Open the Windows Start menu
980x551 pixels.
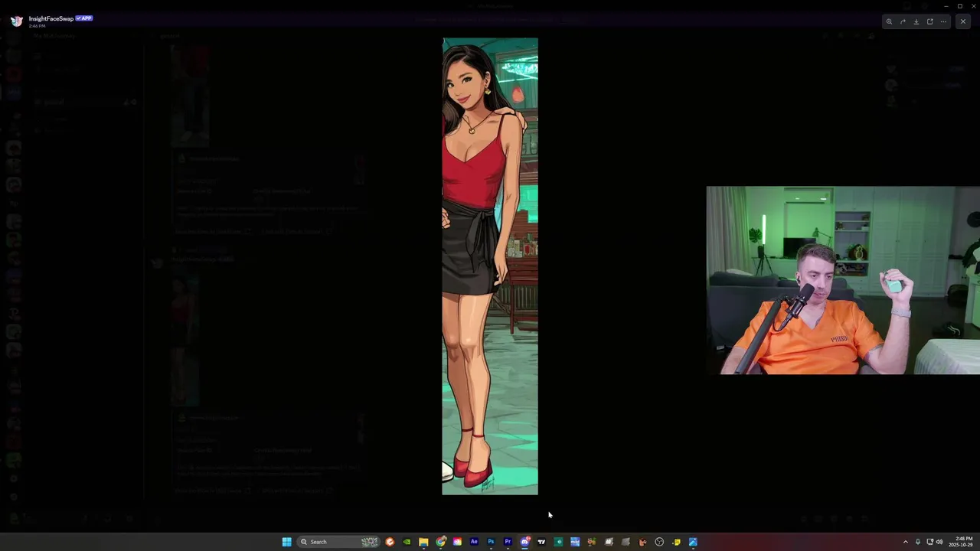(286, 542)
